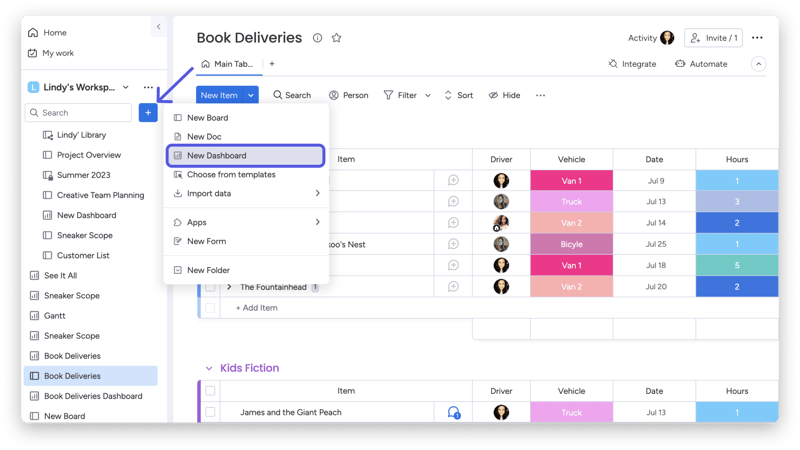800x450 pixels.
Task: Click the sidebar Search field
Action: click(80, 113)
